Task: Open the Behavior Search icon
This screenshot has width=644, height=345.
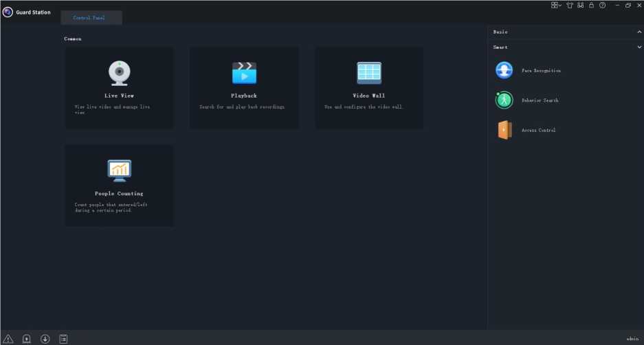Action: pos(504,100)
